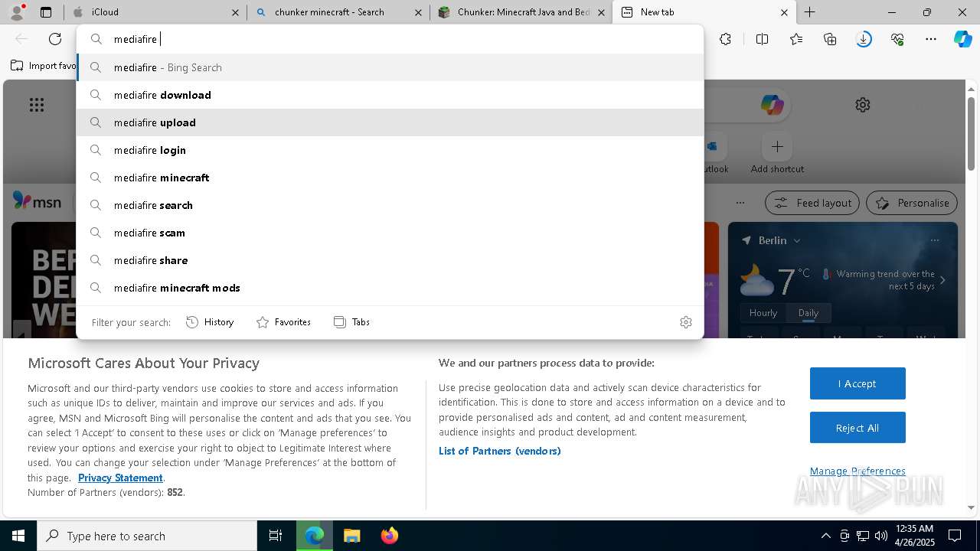The height and width of the screenshot is (551, 980).
Task: Open the Favorites star toolbar icon
Action: click(x=796, y=39)
